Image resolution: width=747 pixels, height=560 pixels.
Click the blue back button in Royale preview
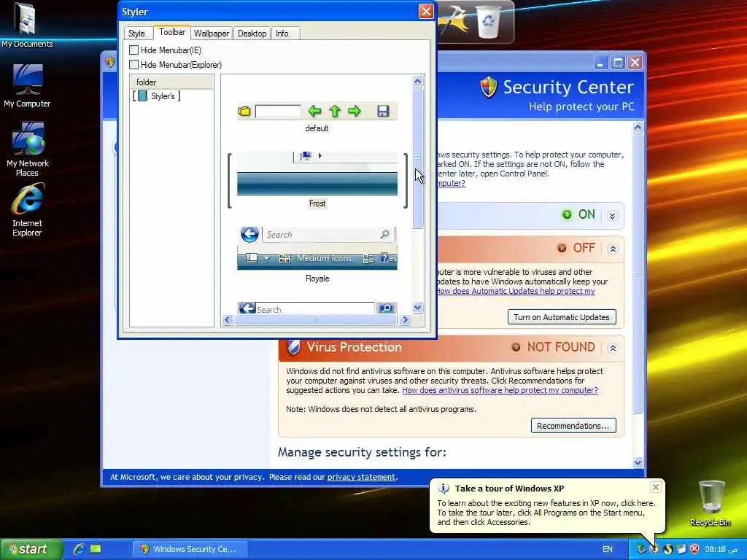(249, 234)
